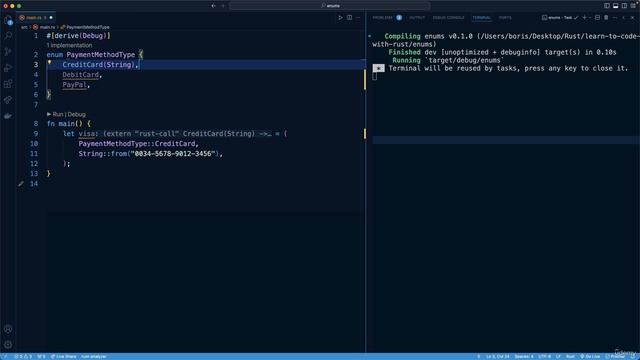Screen dimensions: 640x360
Task: Open Customize Layout icon in title bar
Action: (633, 6)
